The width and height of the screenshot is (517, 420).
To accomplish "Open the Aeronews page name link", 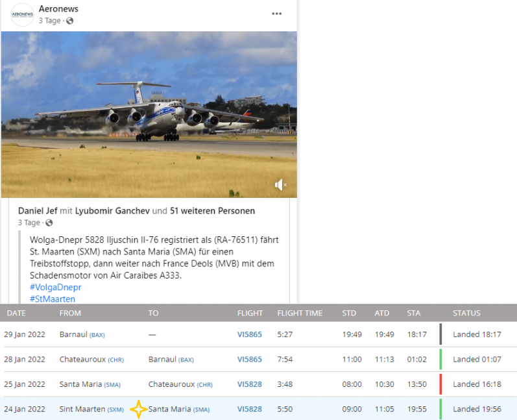I will click(60, 8).
